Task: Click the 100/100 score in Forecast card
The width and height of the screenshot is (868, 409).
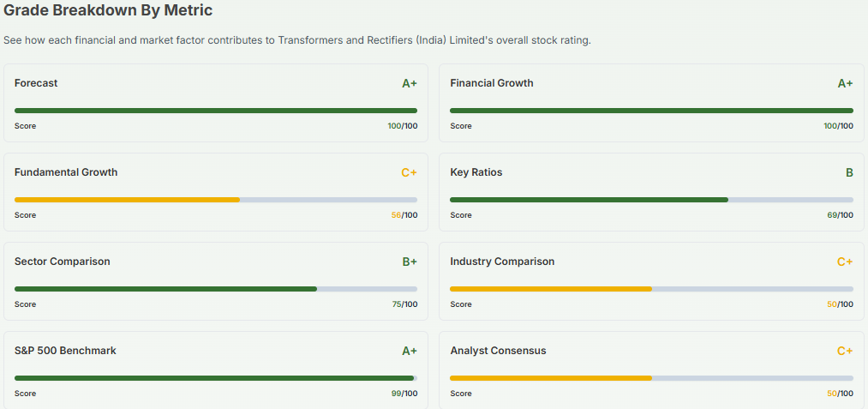Action: (x=403, y=126)
